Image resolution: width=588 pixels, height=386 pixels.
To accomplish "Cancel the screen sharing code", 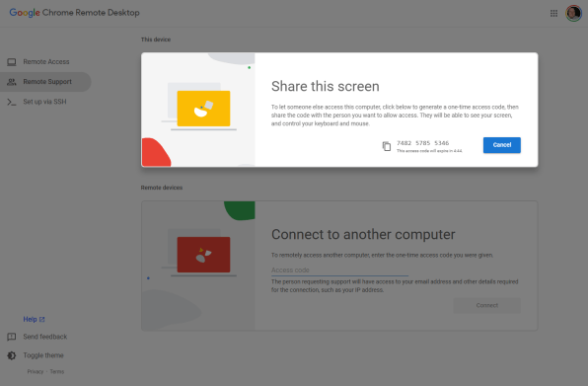I will tap(502, 145).
